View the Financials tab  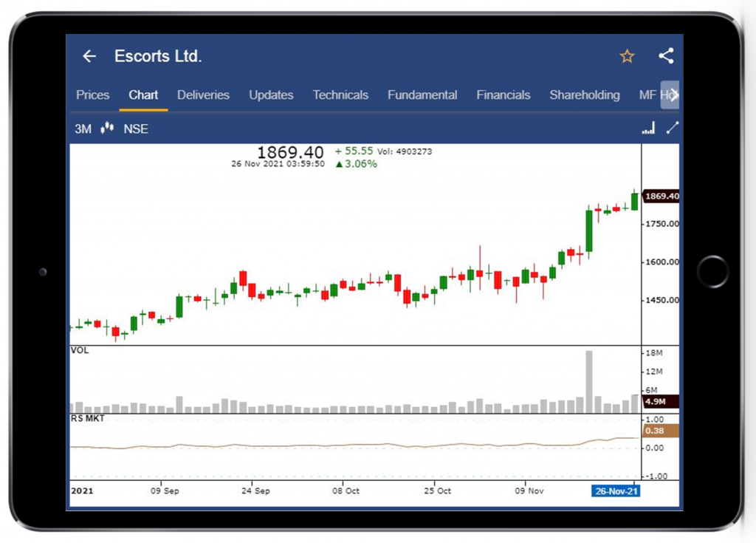click(504, 95)
